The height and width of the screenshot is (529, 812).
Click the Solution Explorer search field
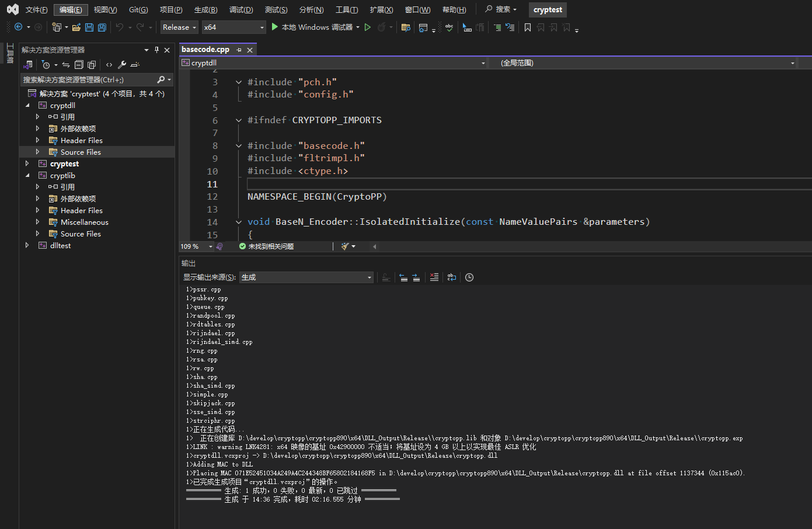click(x=88, y=79)
